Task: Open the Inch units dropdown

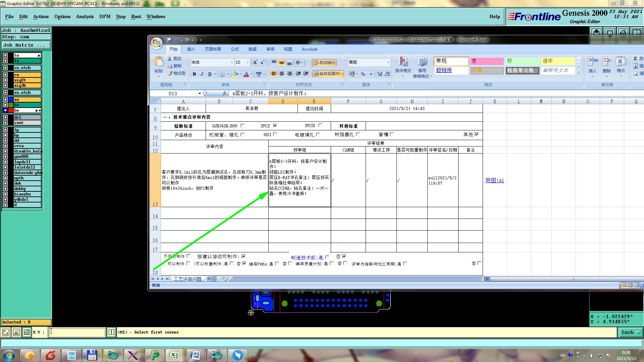Action: [x=631, y=332]
